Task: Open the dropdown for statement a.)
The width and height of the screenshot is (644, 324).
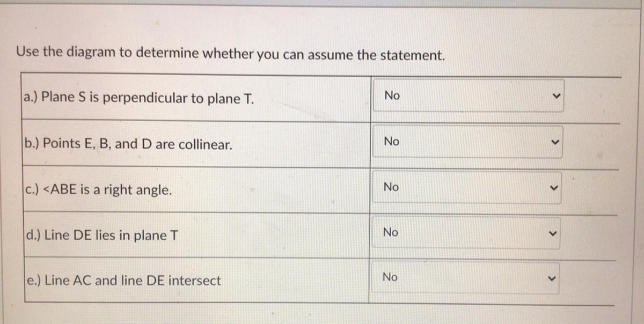Action: 468,96
